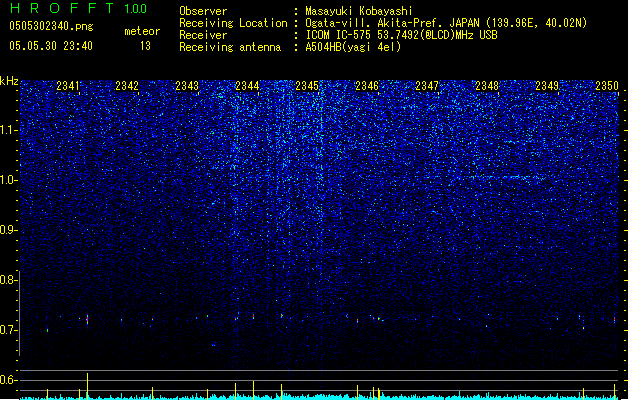629x400 pixels.
Task: Click the kHz axis unit label
Action: pyautogui.click(x=9, y=81)
